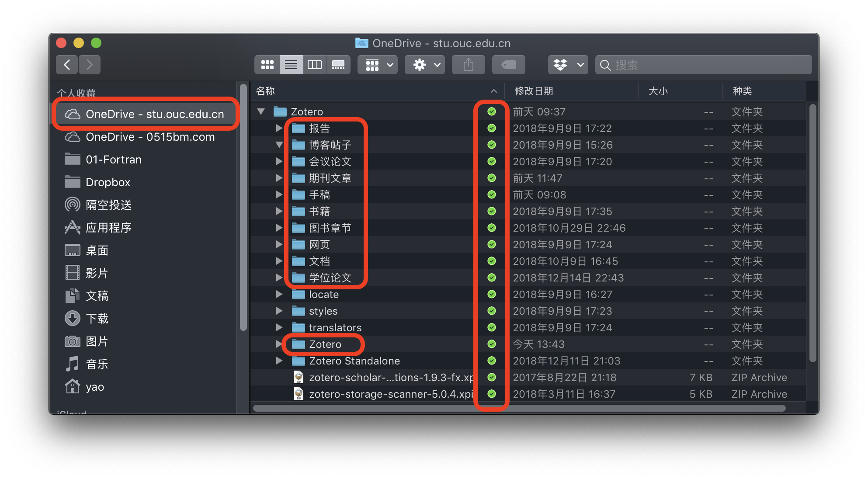Open the group-by arrangement dropdown

click(378, 65)
